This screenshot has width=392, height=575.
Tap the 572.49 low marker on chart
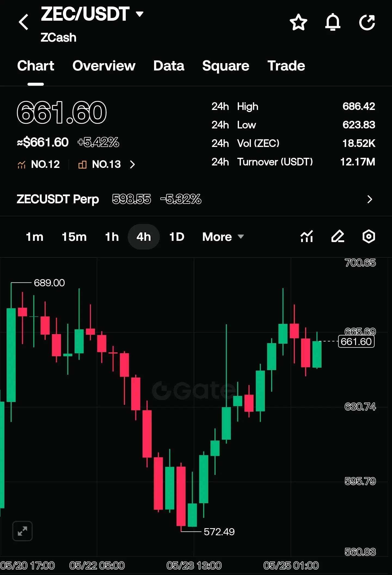pos(219,531)
